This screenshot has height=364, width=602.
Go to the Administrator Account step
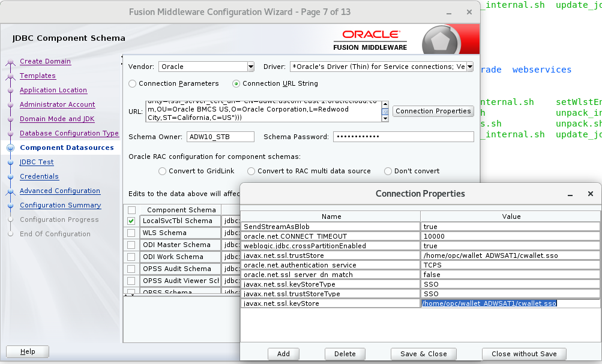point(58,104)
